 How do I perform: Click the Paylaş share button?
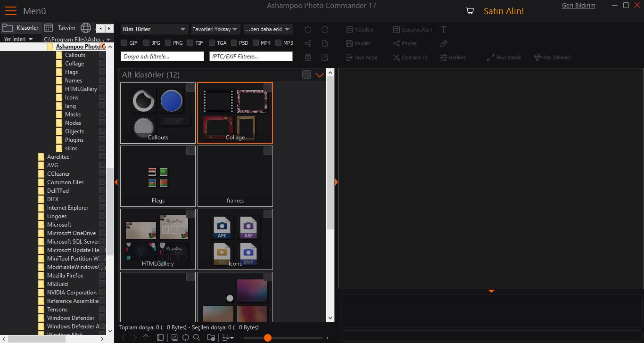[406, 43]
